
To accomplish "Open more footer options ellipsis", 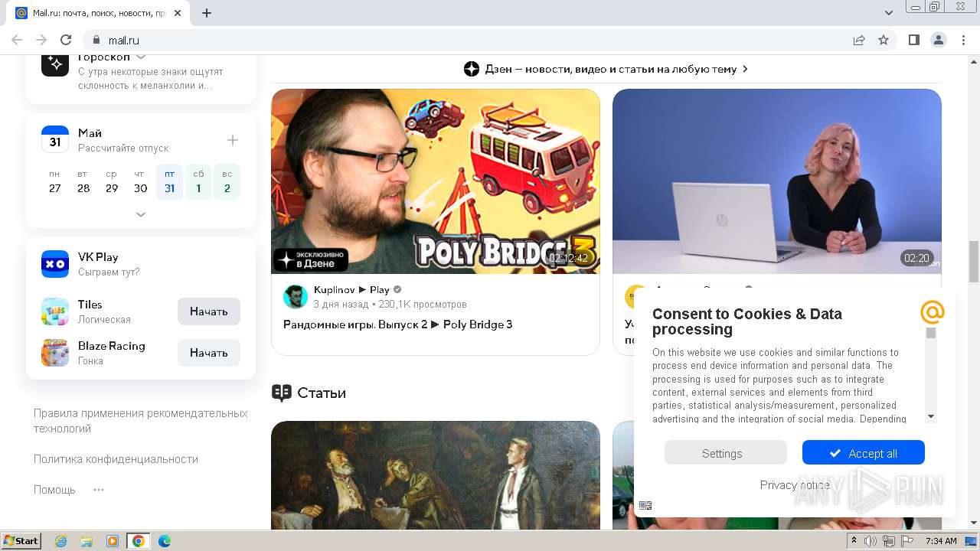I will click(99, 490).
